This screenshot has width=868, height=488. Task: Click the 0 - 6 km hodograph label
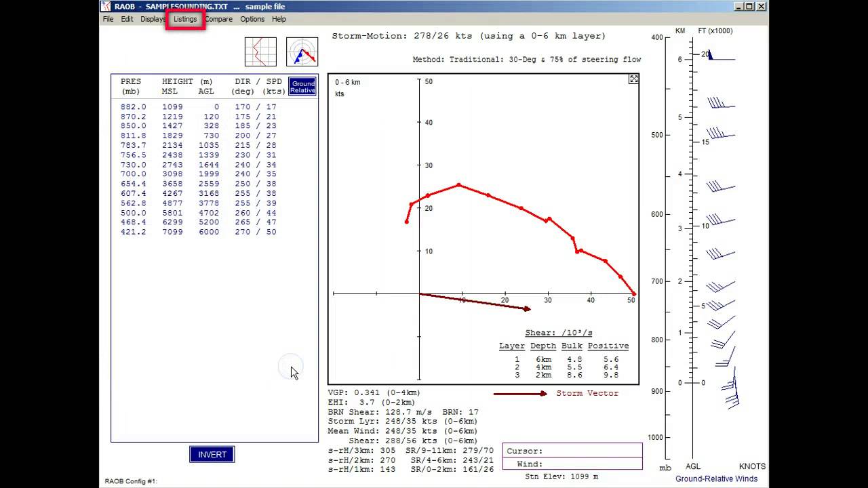(x=347, y=82)
